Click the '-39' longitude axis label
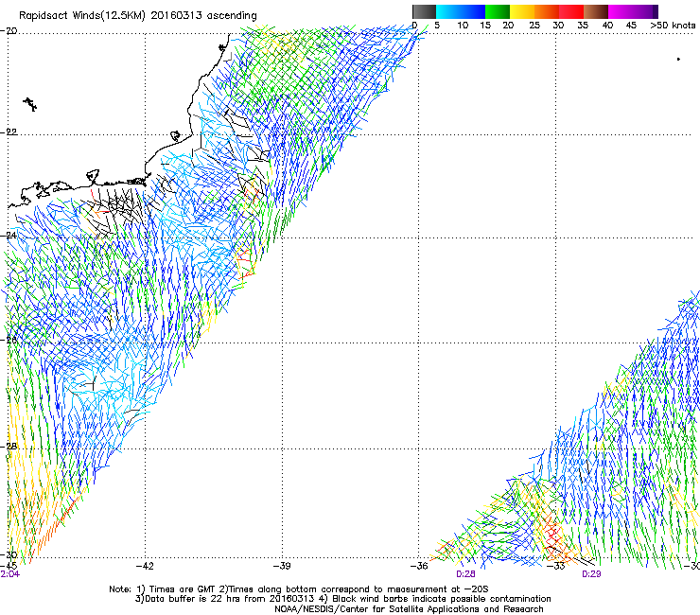700x615 pixels. (x=282, y=567)
